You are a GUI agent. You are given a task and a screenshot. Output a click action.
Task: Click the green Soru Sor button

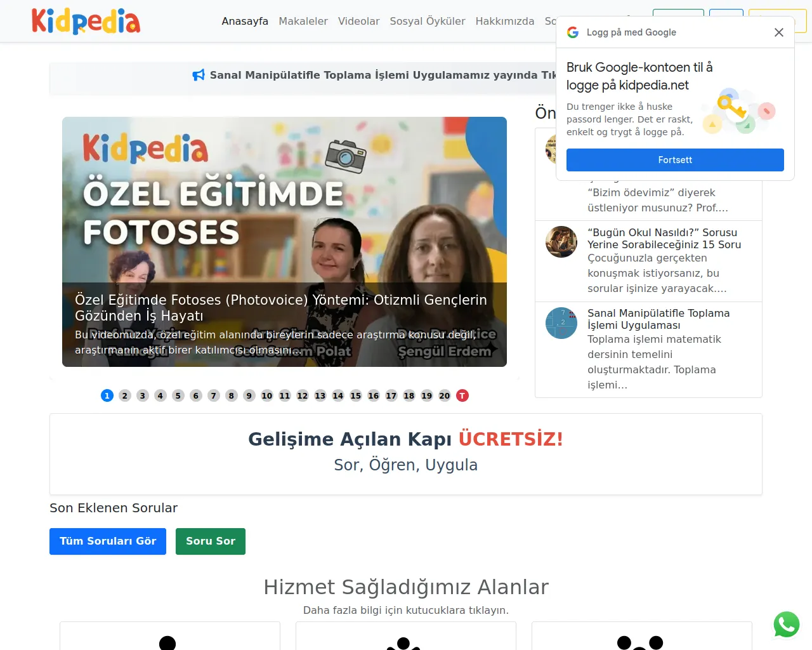(211, 541)
